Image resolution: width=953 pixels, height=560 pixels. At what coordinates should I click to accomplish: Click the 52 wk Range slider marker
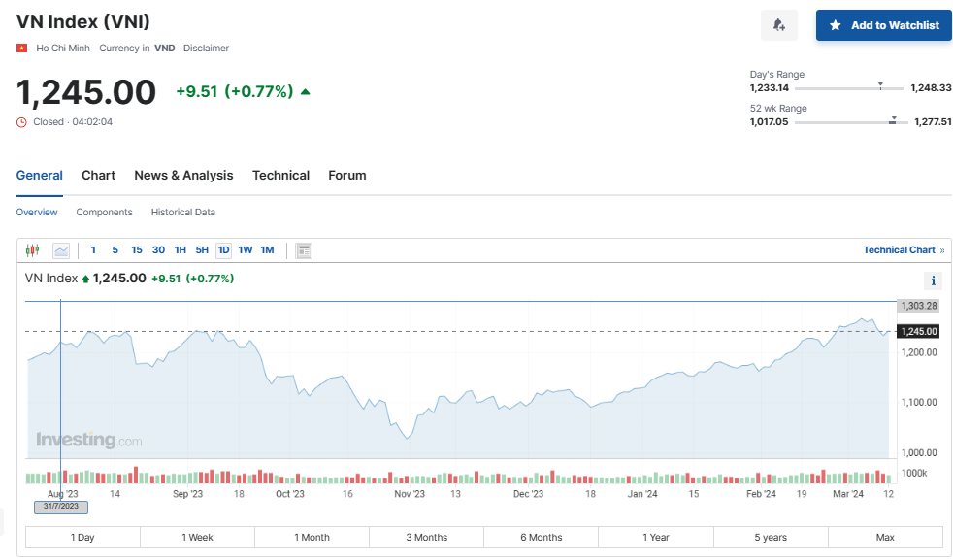tap(893, 122)
